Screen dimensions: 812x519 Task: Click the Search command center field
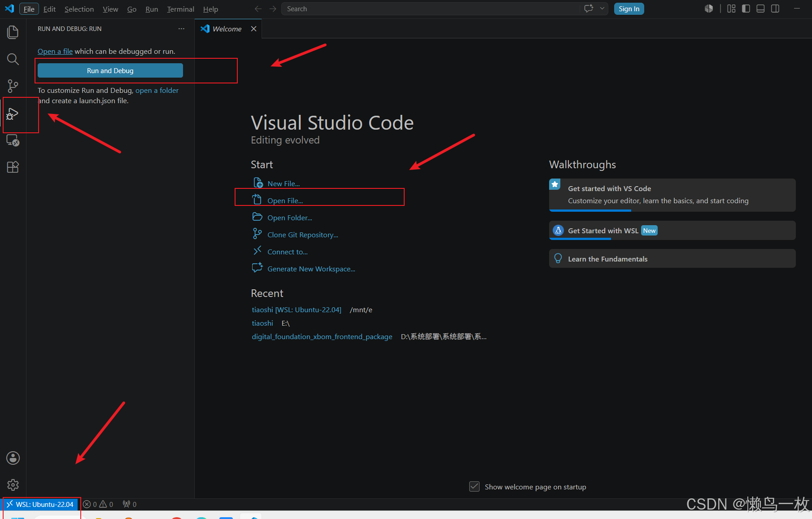(430, 9)
